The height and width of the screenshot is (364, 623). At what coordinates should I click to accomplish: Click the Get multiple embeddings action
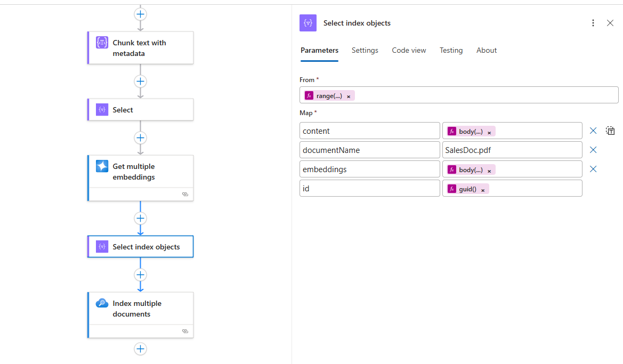click(140, 172)
